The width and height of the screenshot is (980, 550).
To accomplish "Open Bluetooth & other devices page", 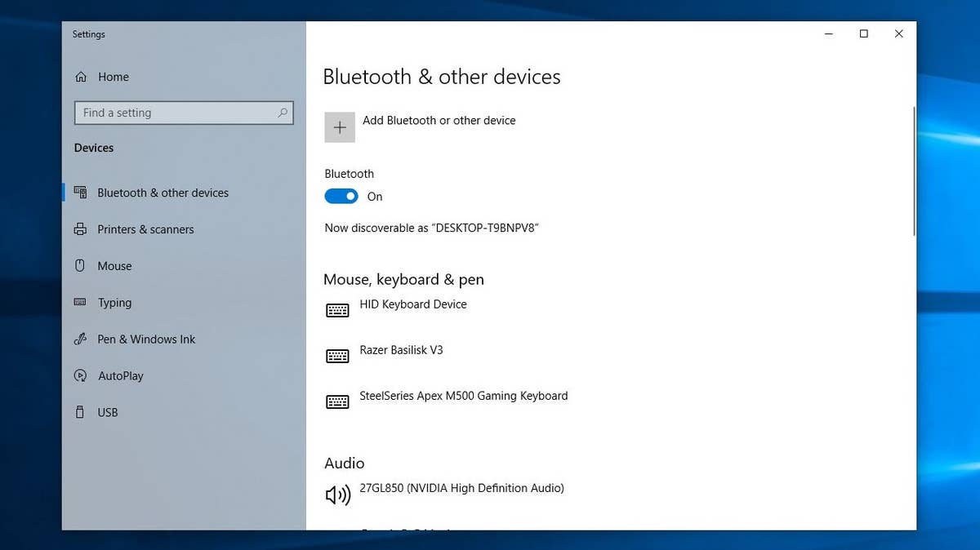I will pyautogui.click(x=163, y=193).
